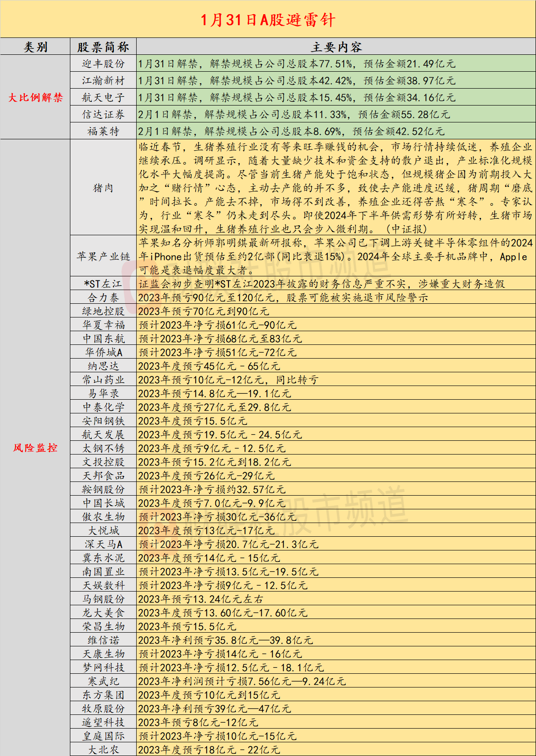The height and width of the screenshot is (756, 536).
Task: Select the 中泰化学 stock cell
Action: pyautogui.click(x=103, y=407)
